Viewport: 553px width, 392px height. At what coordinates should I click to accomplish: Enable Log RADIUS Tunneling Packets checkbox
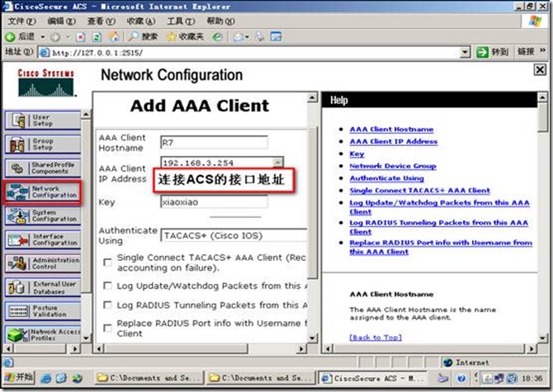tap(107, 305)
